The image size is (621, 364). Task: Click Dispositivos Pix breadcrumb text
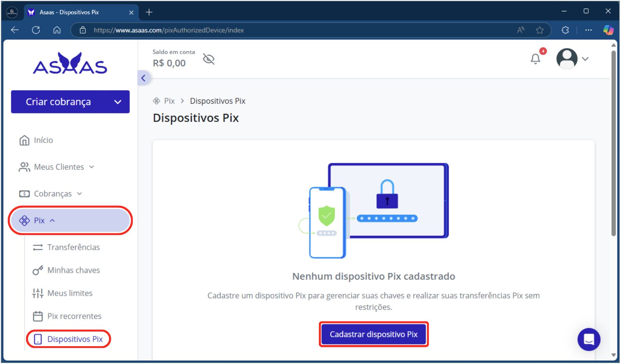coord(218,101)
